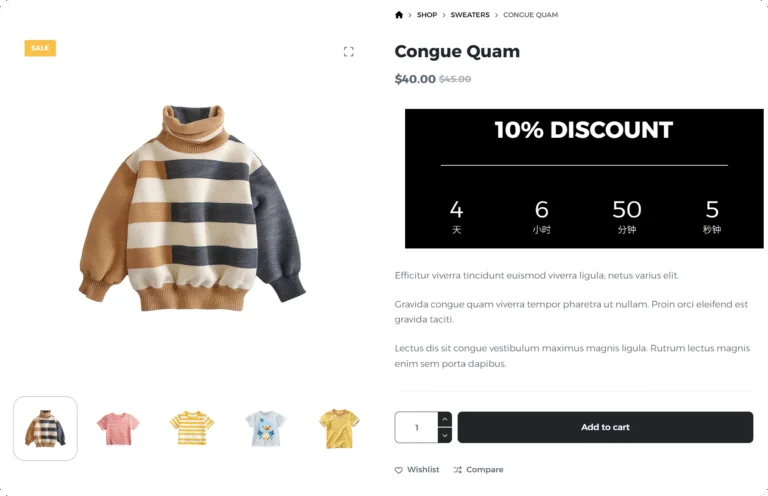
Task: Click the Compare text link
Action: click(485, 470)
